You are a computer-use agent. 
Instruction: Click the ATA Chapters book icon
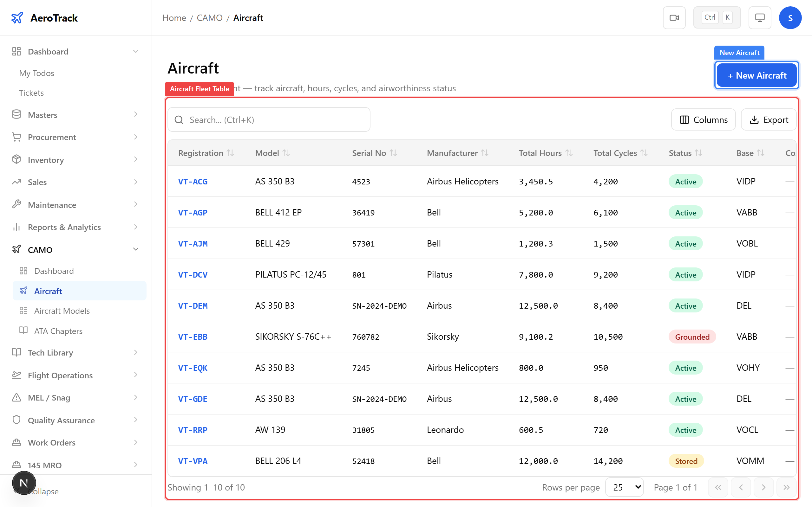tap(23, 331)
